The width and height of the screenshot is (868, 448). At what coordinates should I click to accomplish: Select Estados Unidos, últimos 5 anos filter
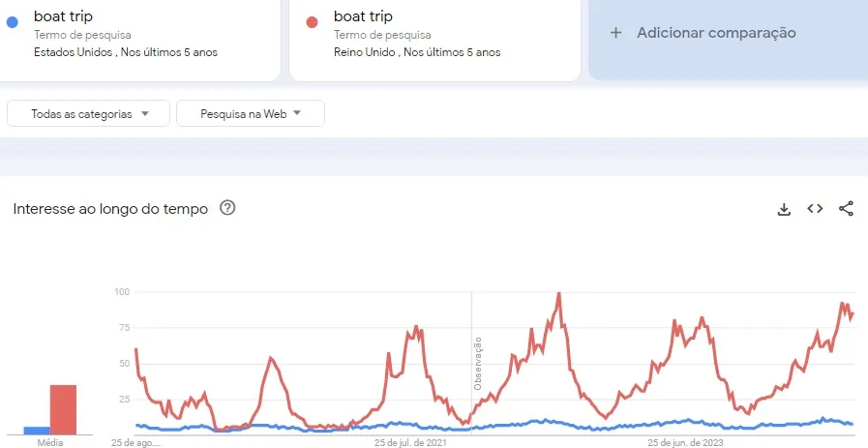[x=126, y=52]
